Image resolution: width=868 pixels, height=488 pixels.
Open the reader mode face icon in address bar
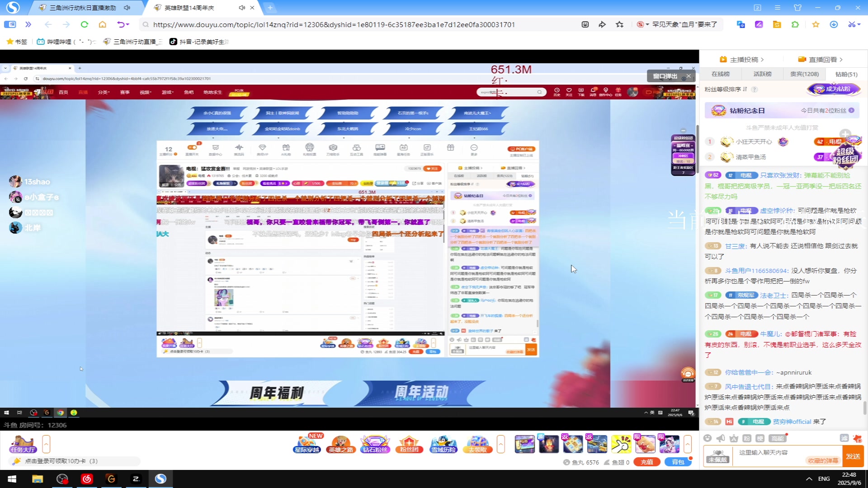(585, 24)
